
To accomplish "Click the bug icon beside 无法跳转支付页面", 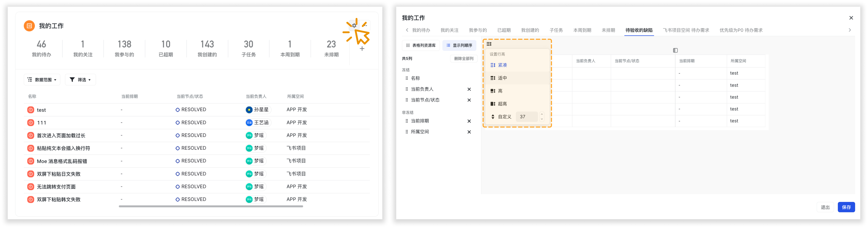I will (31, 187).
